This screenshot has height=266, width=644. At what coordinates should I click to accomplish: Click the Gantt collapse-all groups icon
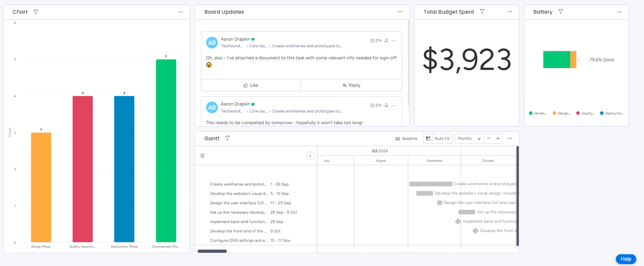203,155
